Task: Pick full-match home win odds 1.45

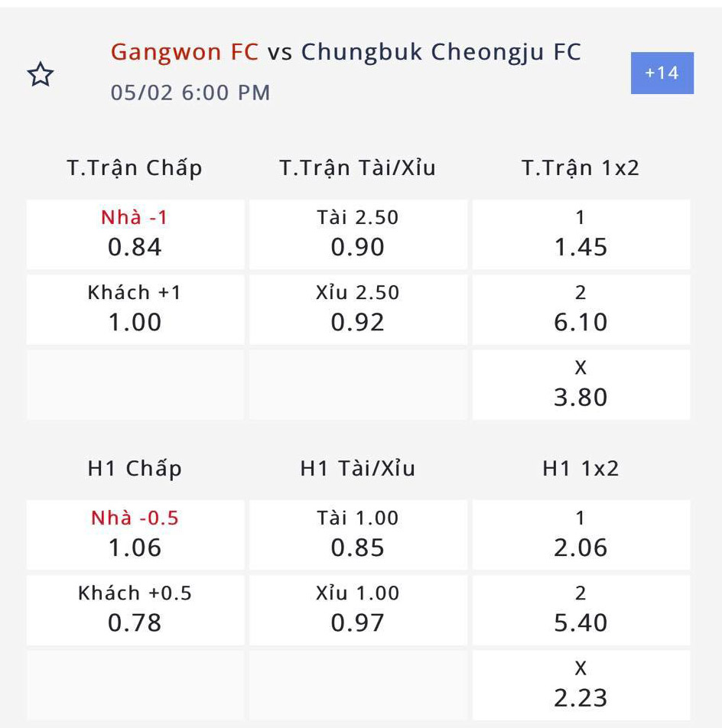Action: (x=581, y=234)
